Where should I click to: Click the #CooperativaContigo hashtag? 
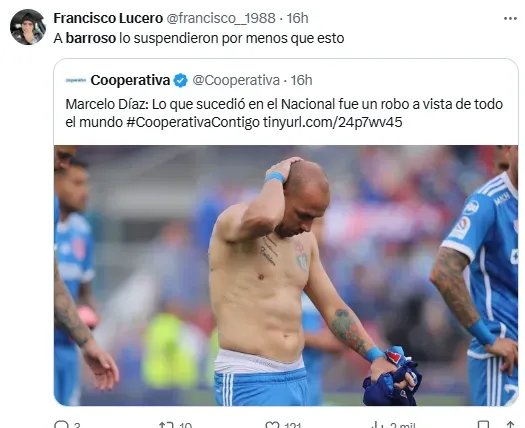pyautogui.click(x=193, y=122)
